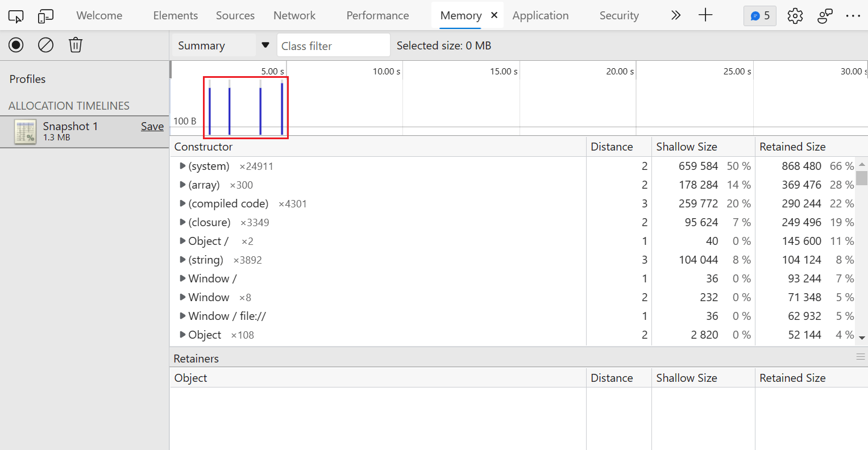
Task: Click the send feedback icon
Action: (825, 16)
